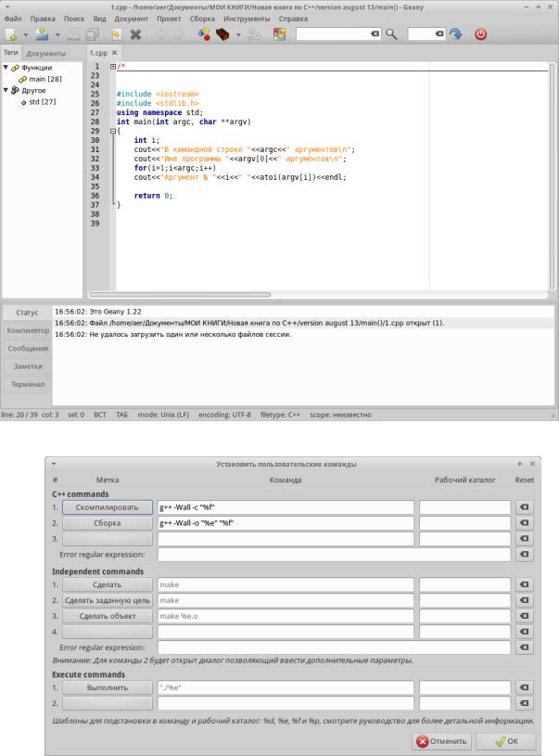Image resolution: width=559 pixels, height=756 pixels.
Task: Open the Geany window menu arrow
Action: (x=7, y=6)
